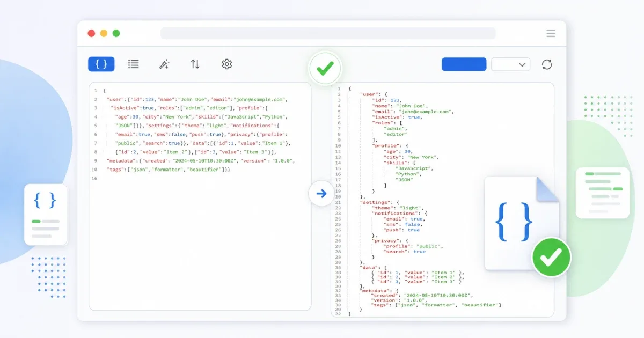This screenshot has height=338, width=644.
Task: Click output line "version": "1.0.0",
Action: click(400, 300)
